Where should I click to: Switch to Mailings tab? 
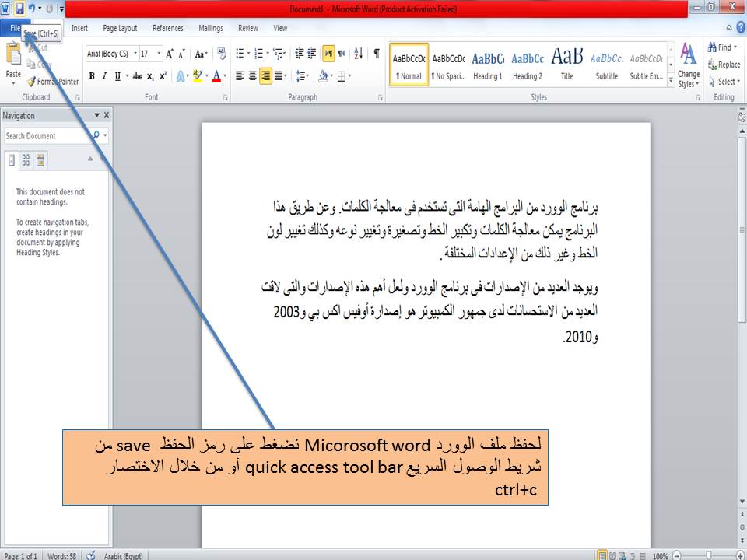[x=211, y=28]
